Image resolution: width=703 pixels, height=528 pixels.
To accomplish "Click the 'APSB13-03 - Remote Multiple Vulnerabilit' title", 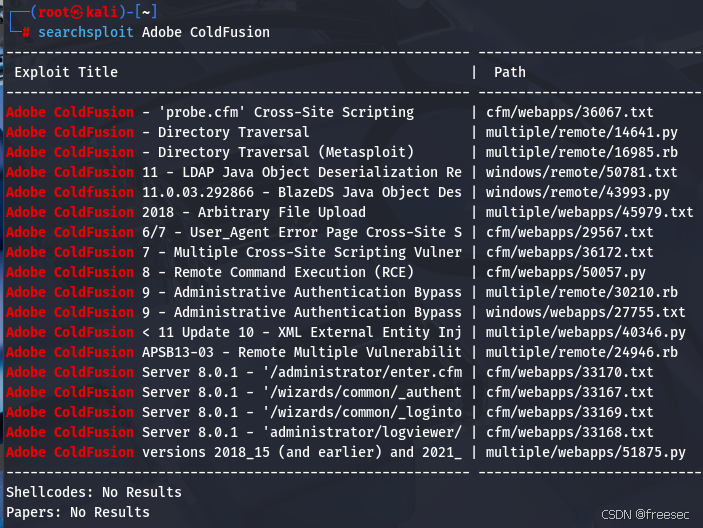I will [302, 352].
